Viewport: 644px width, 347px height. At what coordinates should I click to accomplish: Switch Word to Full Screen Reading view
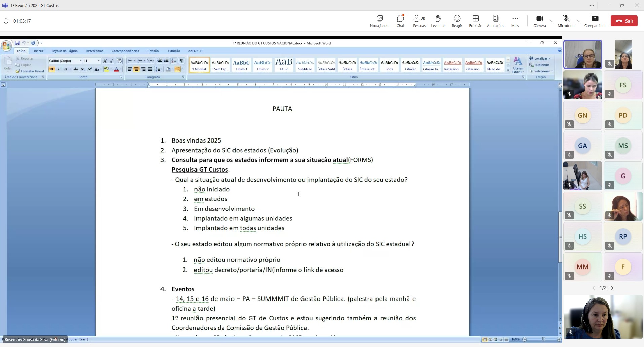[490, 339]
